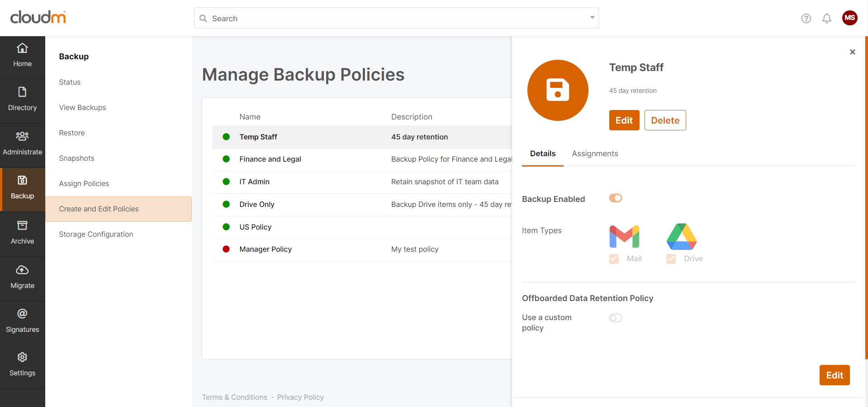
Task: Toggle Use a custom policy switch
Action: [616, 318]
